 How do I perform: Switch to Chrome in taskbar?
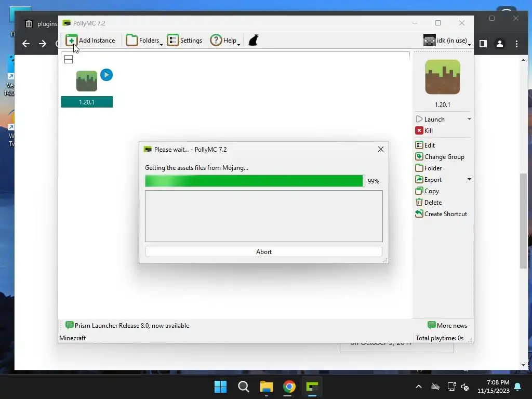[x=289, y=387]
